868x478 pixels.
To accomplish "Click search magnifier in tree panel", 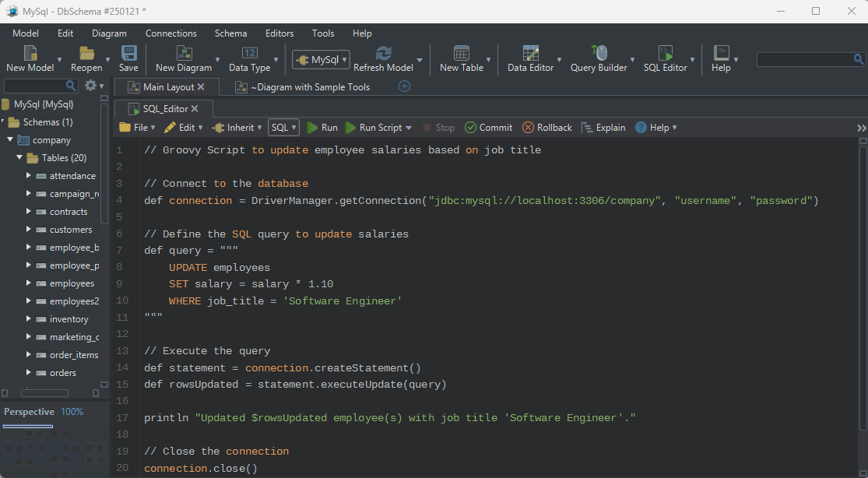I will tap(71, 86).
